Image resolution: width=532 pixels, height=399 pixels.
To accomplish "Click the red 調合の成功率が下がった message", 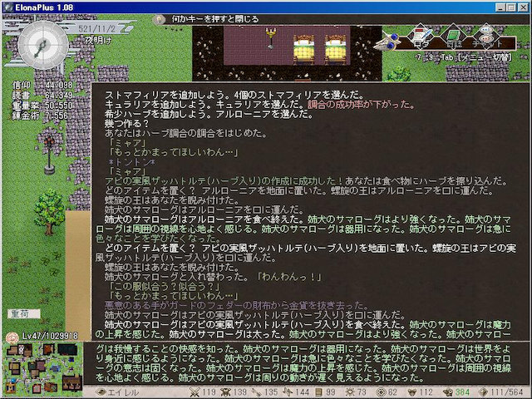I will click(x=362, y=105).
